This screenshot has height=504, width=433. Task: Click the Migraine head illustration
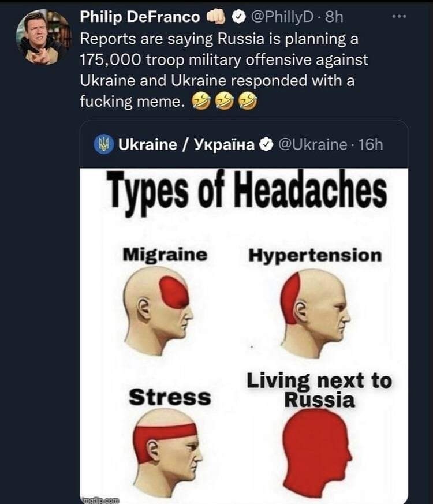pos(158,311)
